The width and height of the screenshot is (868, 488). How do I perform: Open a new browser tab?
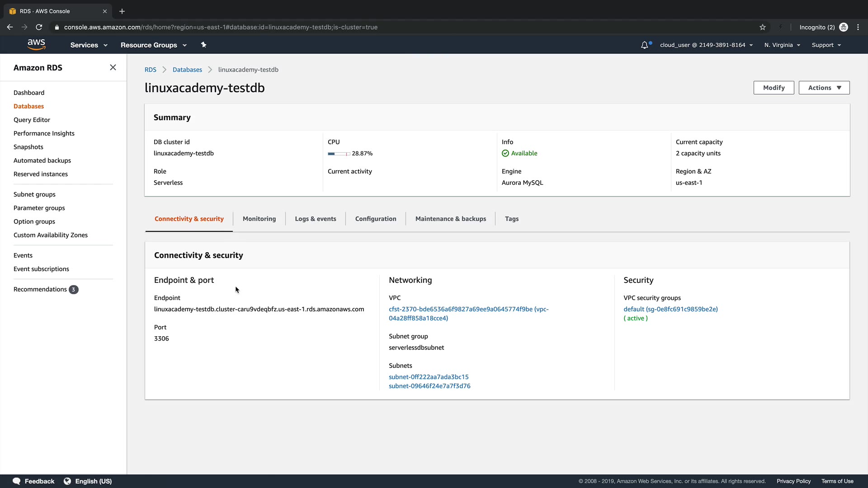pos(122,11)
